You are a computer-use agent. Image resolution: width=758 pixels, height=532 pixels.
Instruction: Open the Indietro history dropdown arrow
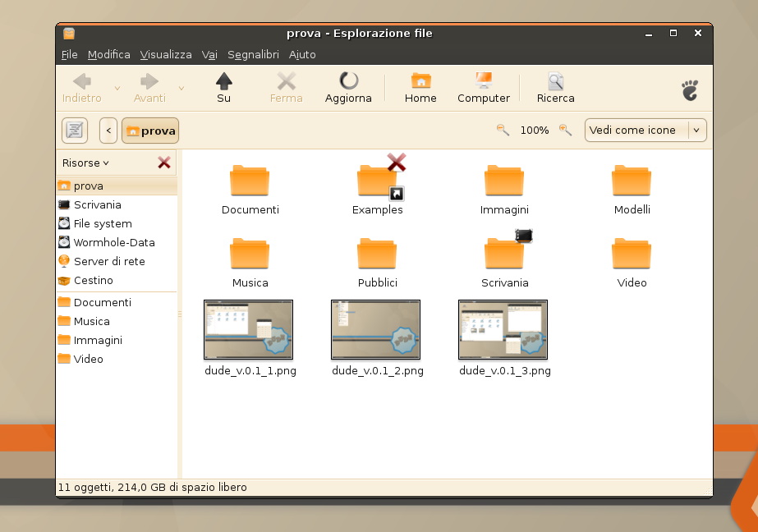click(x=117, y=88)
